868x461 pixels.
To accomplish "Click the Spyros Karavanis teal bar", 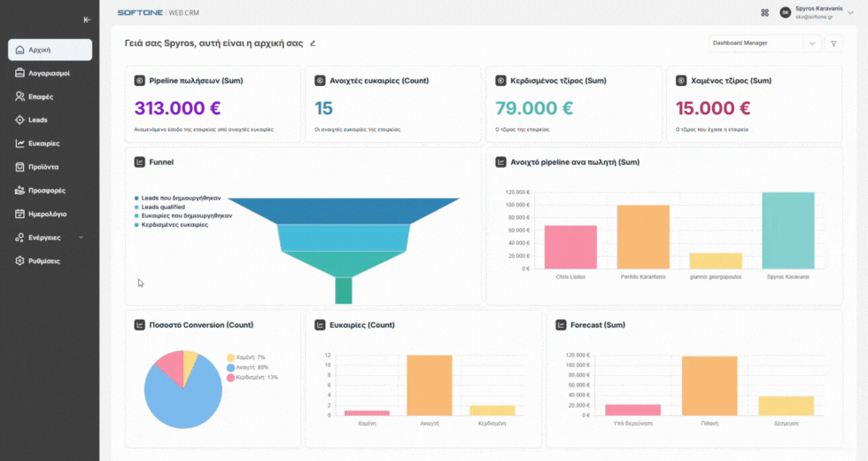I will pyautogui.click(x=787, y=230).
